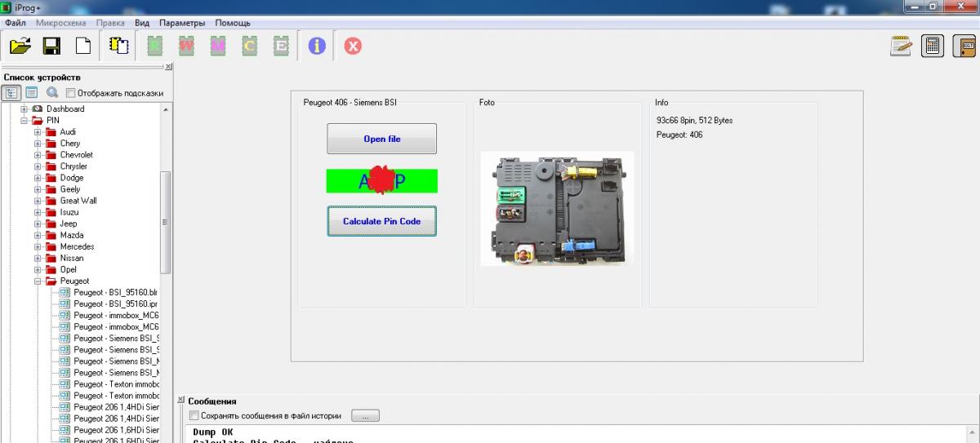
Task: Expand the Isuzu folder
Action: pos(38,211)
